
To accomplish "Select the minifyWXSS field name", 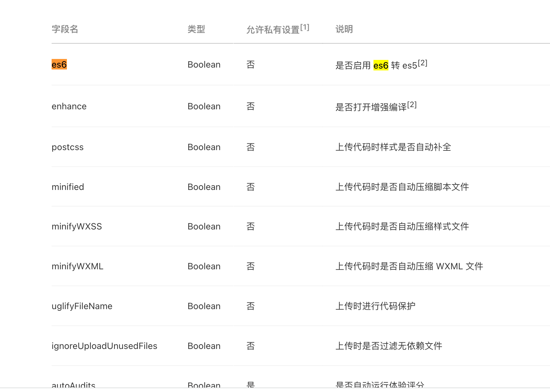I will pyautogui.click(x=77, y=227).
